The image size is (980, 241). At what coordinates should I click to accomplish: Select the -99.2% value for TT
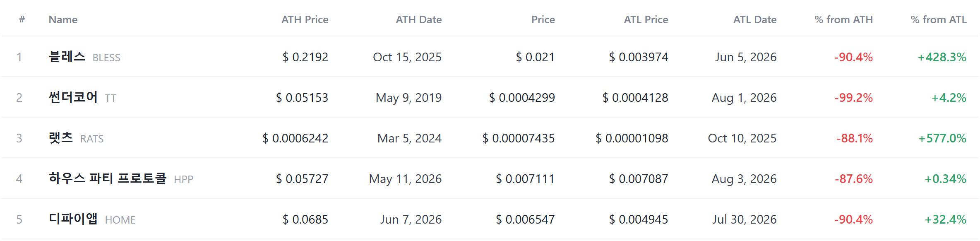[853, 97]
